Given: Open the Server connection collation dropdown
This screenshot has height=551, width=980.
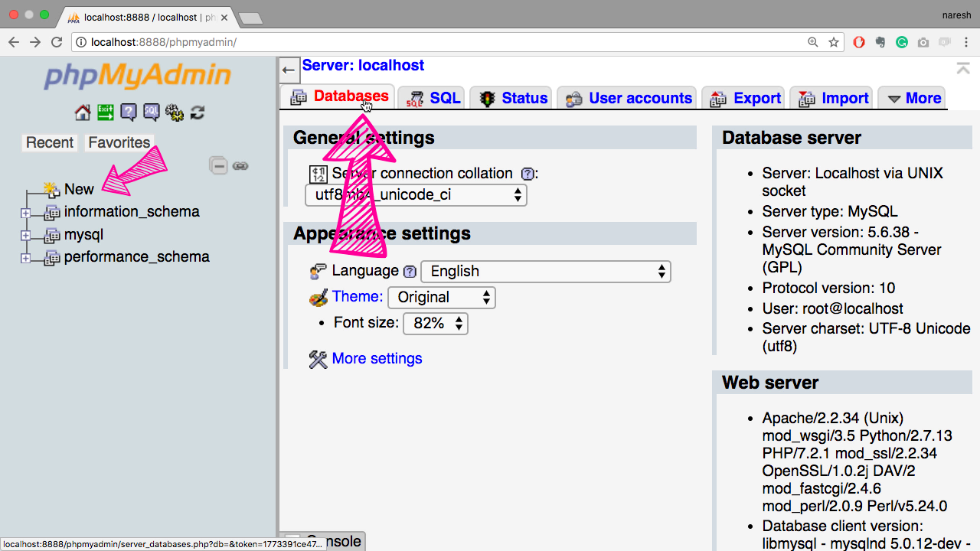Looking at the screenshot, I should pyautogui.click(x=416, y=195).
